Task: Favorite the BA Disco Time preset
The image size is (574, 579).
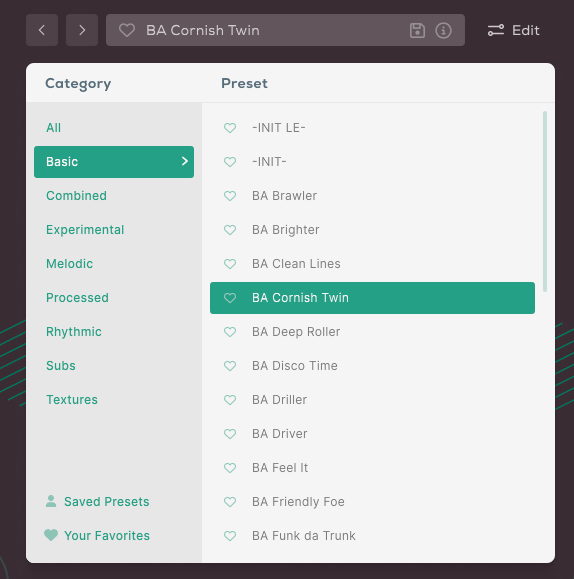Action: click(x=230, y=366)
